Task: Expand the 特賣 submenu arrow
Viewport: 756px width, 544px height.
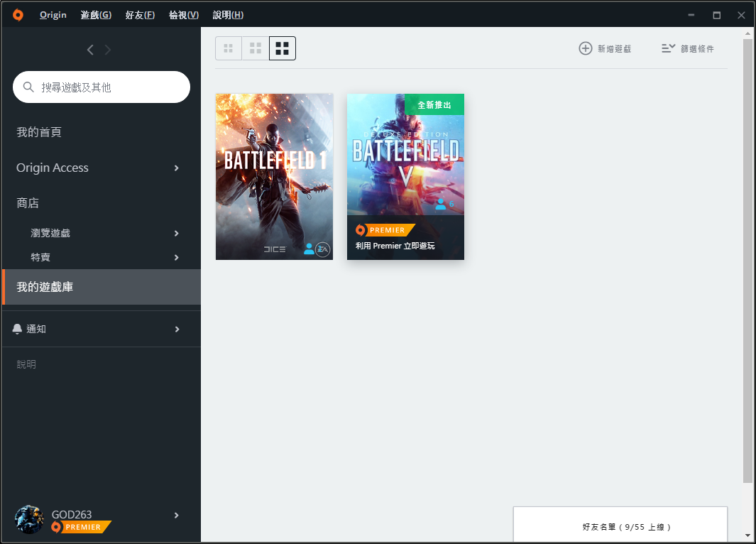Action: click(177, 258)
